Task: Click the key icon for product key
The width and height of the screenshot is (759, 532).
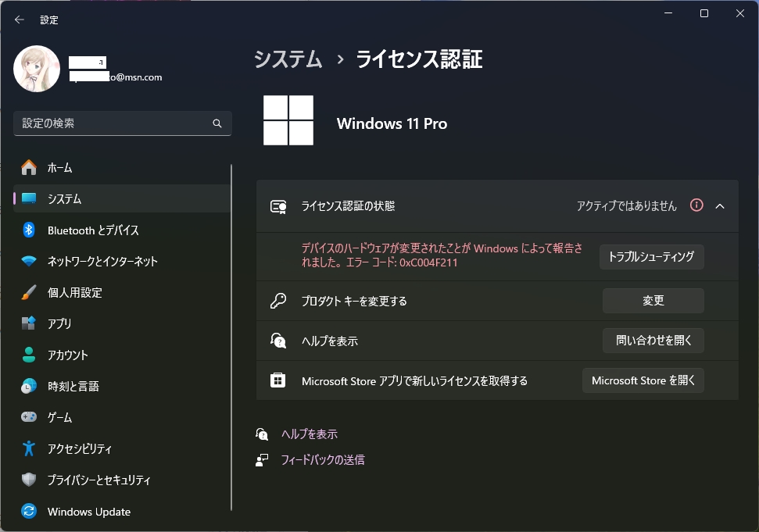Action: pyautogui.click(x=278, y=301)
